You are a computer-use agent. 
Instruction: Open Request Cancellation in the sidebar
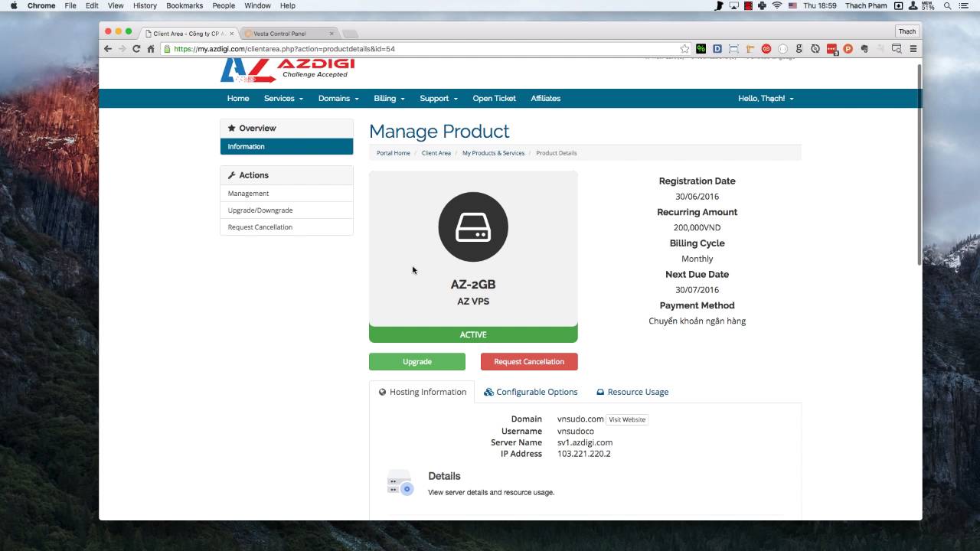(x=286, y=227)
